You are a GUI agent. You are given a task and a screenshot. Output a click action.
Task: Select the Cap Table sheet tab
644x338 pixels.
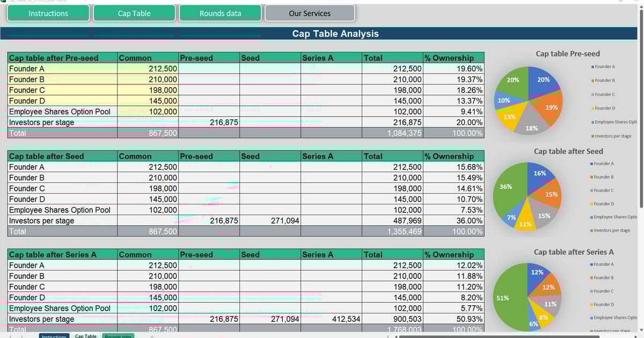pyautogui.click(x=85, y=336)
